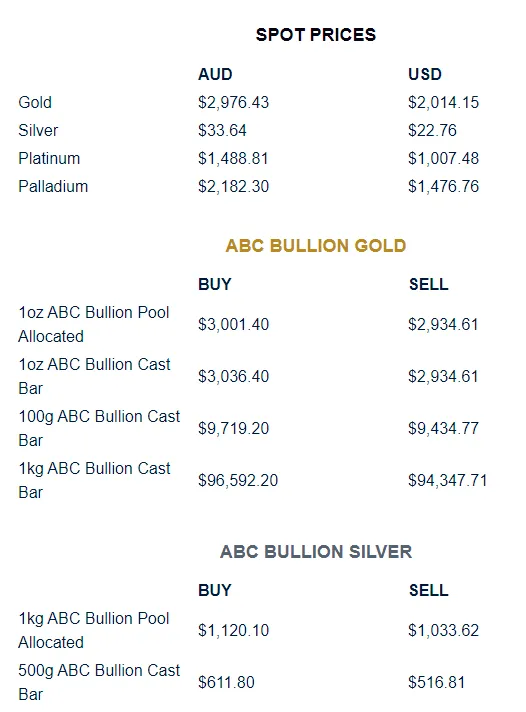Click the Platinum AUD price $1,488.81
The height and width of the screenshot is (712, 526).
click(233, 159)
